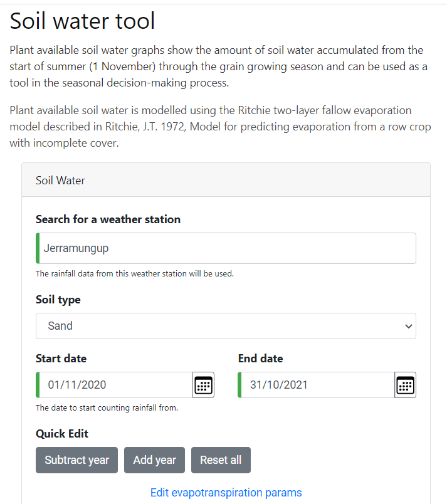Expand the Soil type dropdown showing Sand
Image resolution: width=447 pixels, height=504 pixels.
[x=226, y=326]
